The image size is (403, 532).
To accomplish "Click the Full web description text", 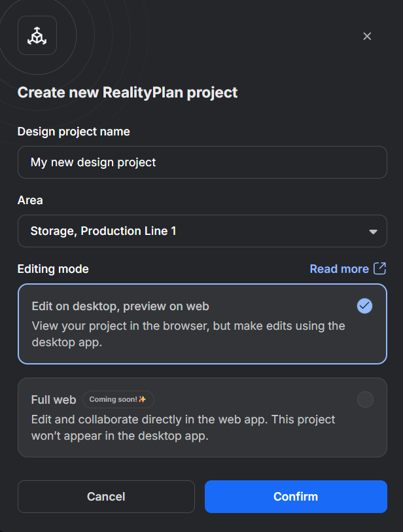I will 183,427.
